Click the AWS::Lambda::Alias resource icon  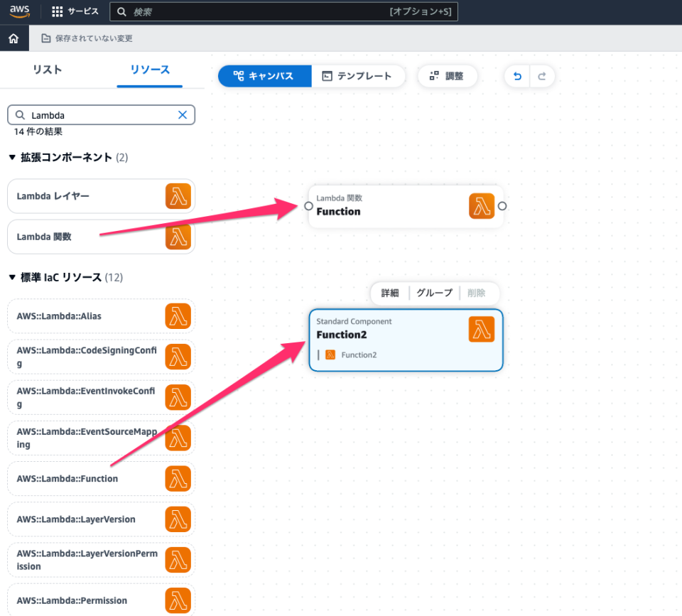tap(178, 315)
